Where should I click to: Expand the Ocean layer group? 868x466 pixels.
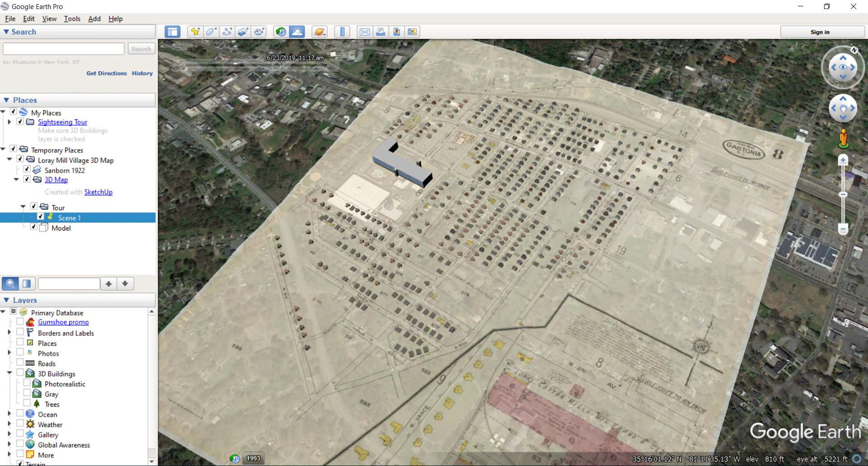[9, 413]
